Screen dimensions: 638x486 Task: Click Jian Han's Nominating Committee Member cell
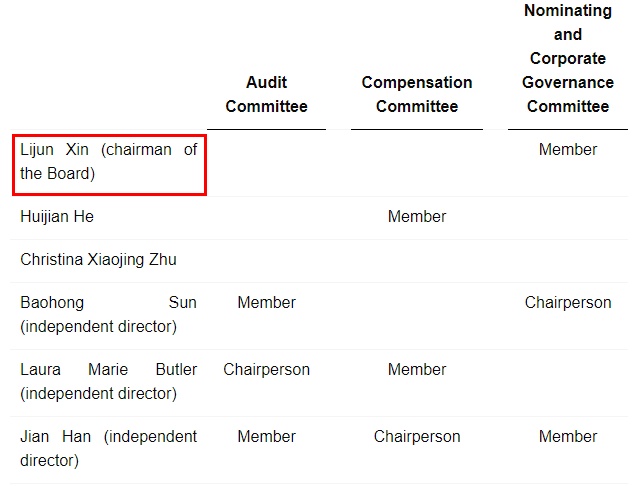coord(568,436)
